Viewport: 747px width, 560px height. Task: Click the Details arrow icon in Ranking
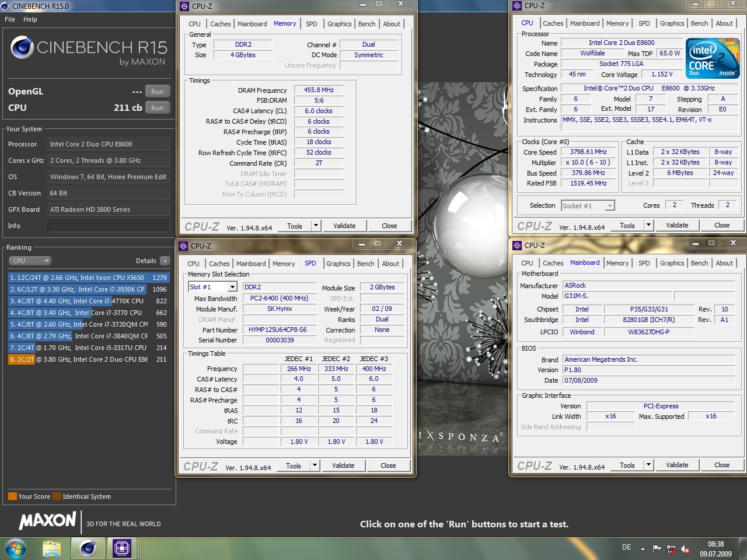(x=165, y=261)
